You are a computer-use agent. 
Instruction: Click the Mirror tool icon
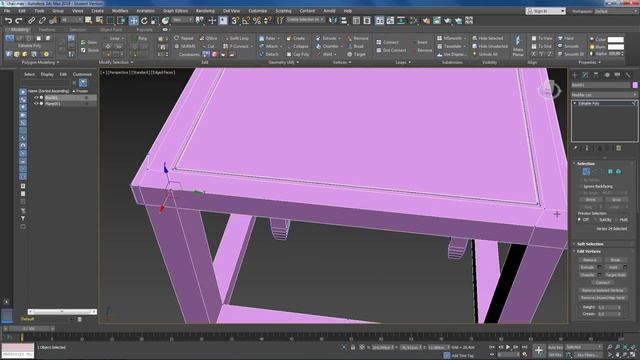(x=333, y=20)
